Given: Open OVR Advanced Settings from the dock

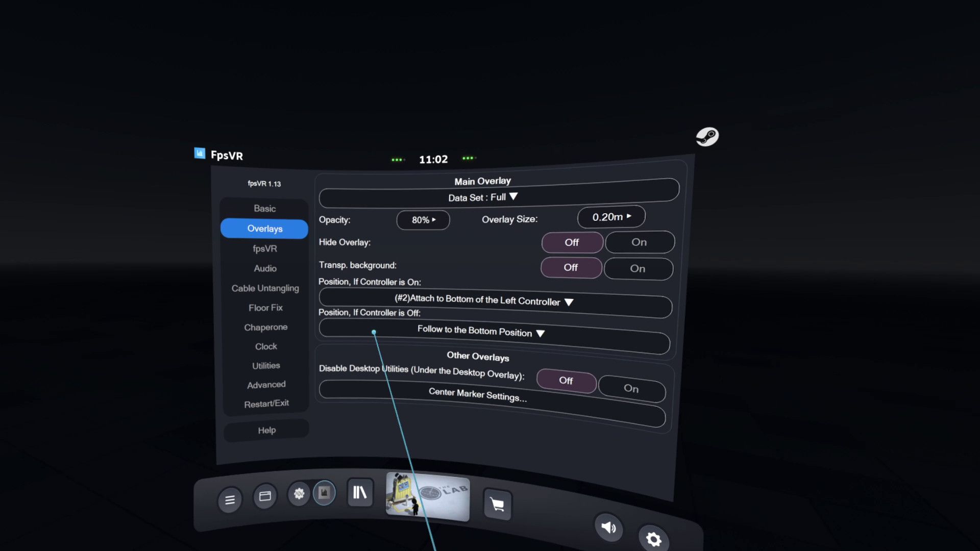Looking at the screenshot, I should (299, 494).
